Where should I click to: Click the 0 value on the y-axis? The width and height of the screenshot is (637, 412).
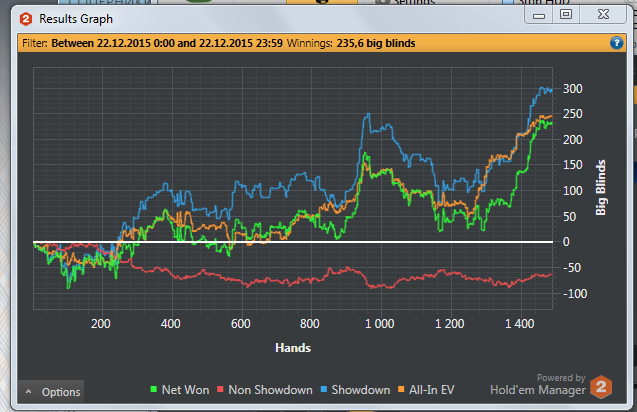(x=566, y=242)
